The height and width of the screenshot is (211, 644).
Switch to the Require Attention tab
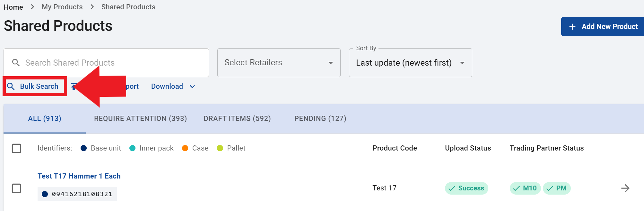pyautogui.click(x=140, y=119)
